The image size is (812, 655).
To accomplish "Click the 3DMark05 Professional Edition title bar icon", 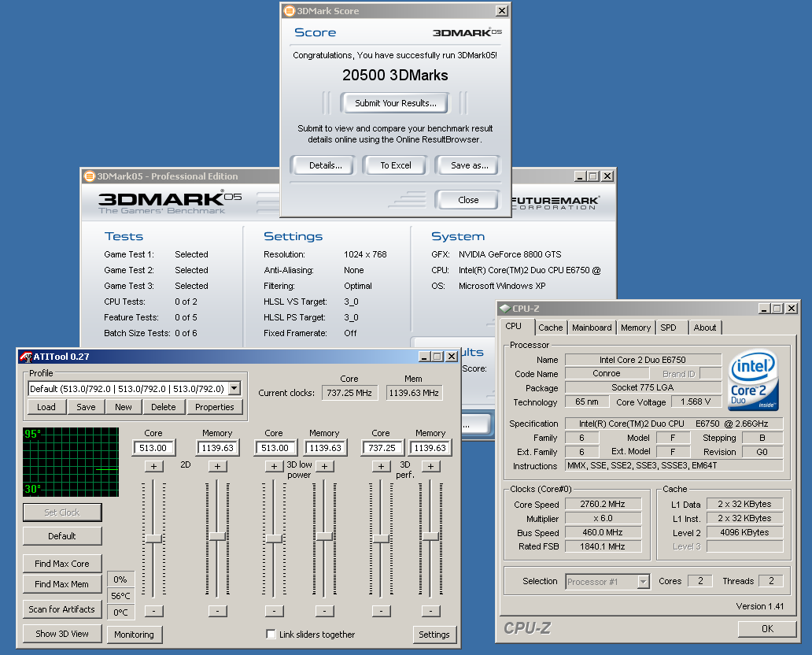I will click(x=90, y=176).
